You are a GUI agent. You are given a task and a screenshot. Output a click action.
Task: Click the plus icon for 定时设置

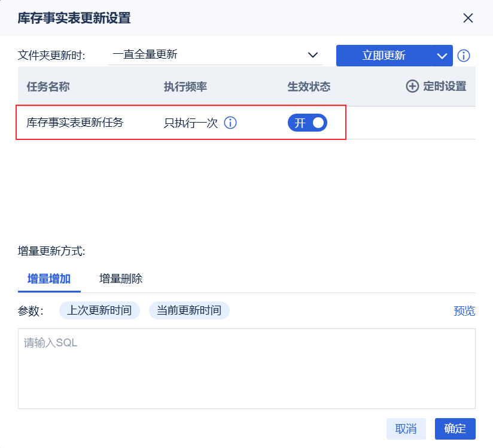coord(412,86)
